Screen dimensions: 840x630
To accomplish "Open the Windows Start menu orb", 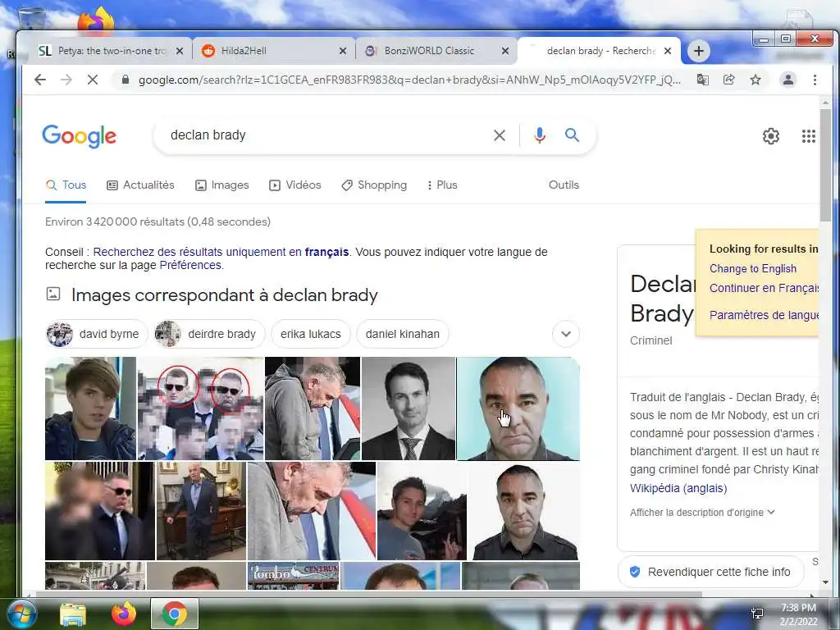I will pos(21,614).
